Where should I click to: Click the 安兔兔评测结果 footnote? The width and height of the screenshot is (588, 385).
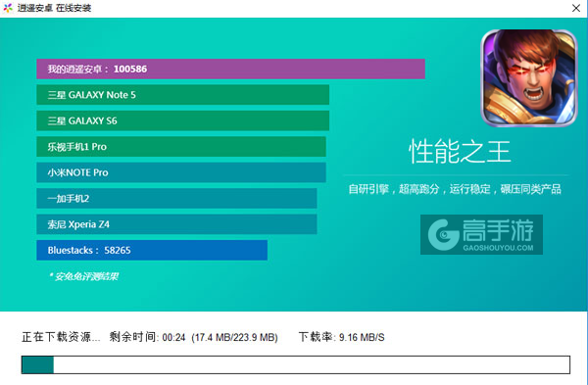[83, 276]
